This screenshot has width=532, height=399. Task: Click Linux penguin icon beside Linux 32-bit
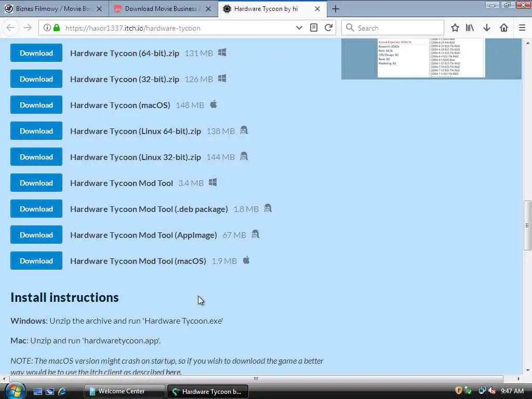244,156
